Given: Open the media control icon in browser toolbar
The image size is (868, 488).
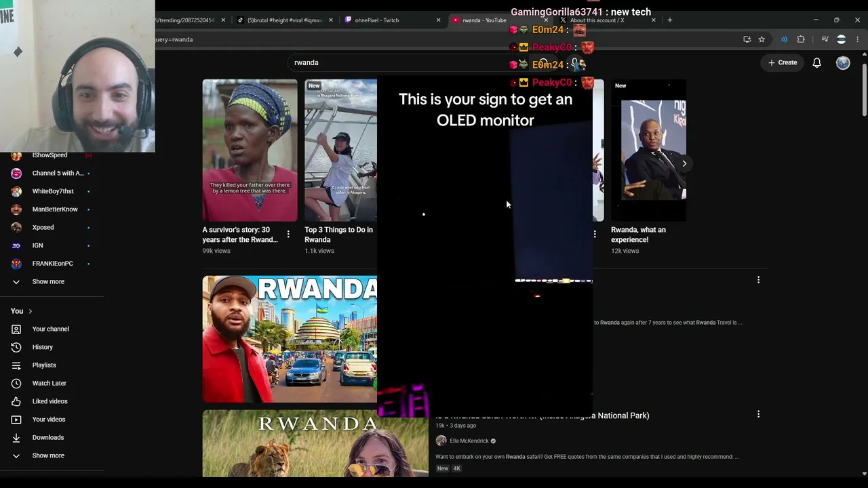Looking at the screenshot, I should pyautogui.click(x=825, y=39).
